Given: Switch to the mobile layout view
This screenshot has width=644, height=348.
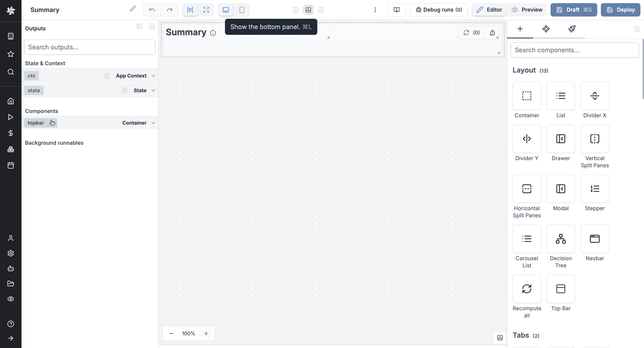Looking at the screenshot, I should pyautogui.click(x=242, y=10).
